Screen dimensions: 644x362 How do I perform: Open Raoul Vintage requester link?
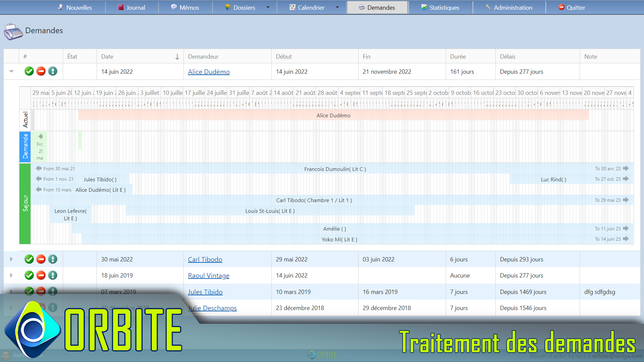pos(209,276)
